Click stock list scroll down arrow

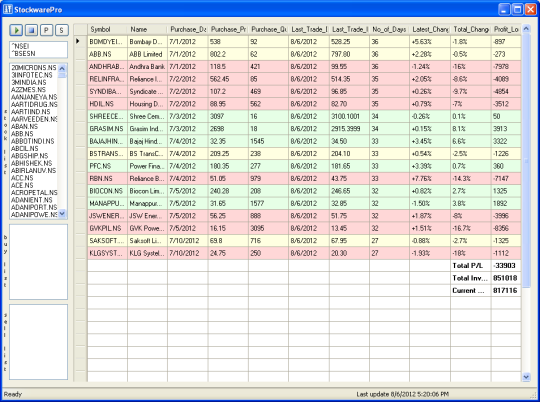(x=62, y=214)
